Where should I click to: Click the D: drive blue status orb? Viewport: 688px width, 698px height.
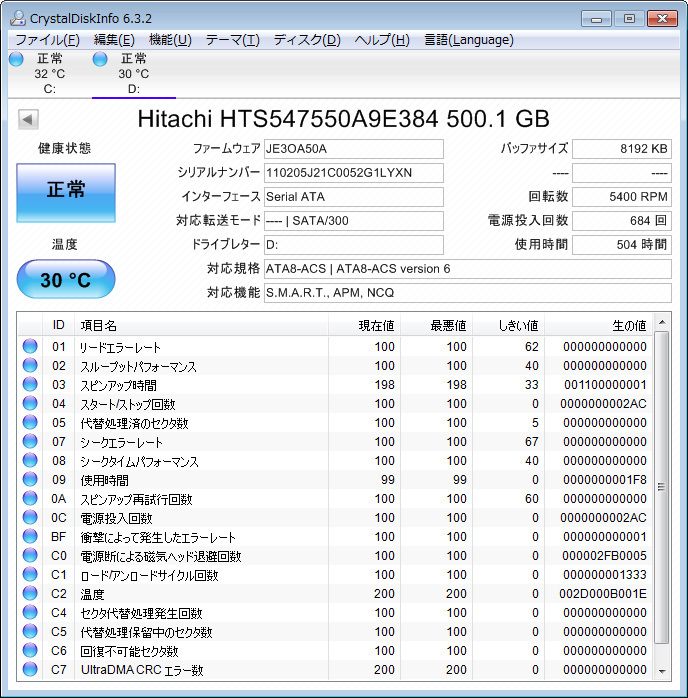(100, 59)
